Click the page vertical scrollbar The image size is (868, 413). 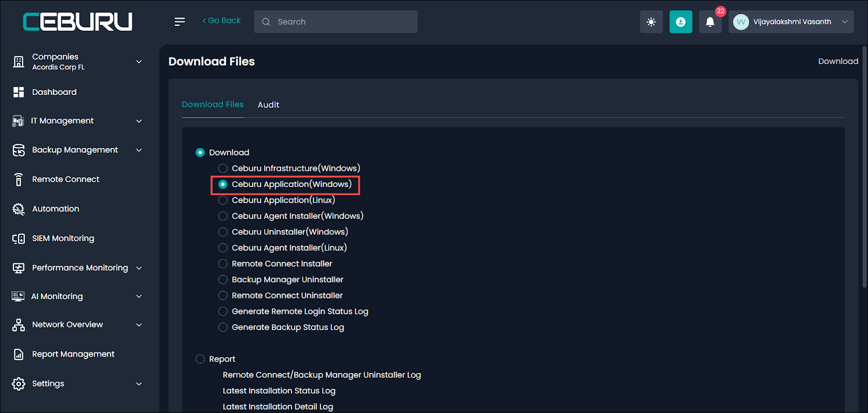864,168
